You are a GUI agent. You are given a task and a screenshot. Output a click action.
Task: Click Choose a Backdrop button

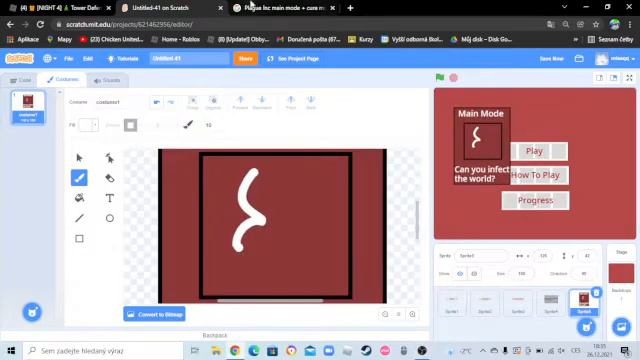point(621,327)
